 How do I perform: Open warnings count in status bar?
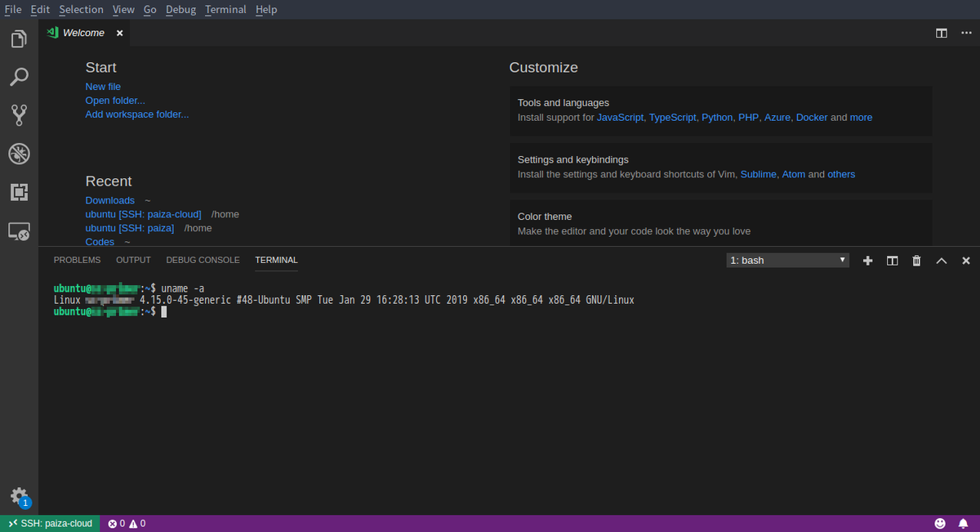point(137,523)
